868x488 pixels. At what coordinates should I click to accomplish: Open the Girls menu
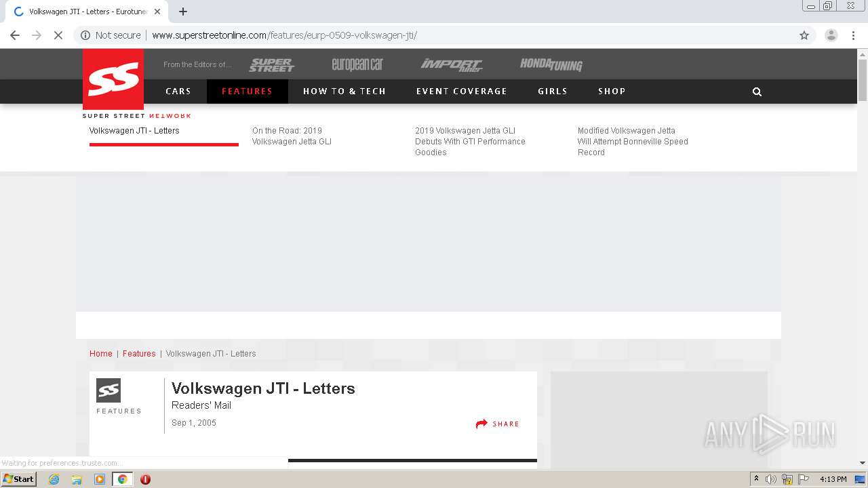click(x=553, y=91)
